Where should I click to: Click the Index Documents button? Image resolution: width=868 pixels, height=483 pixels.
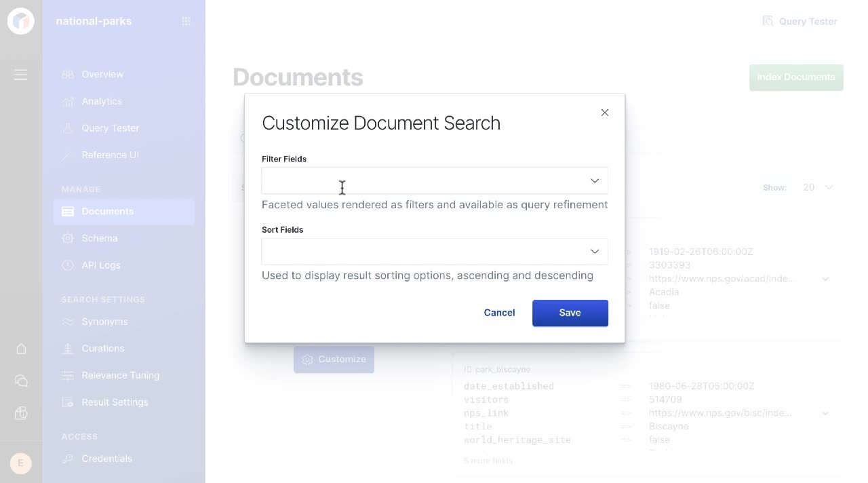pos(796,77)
